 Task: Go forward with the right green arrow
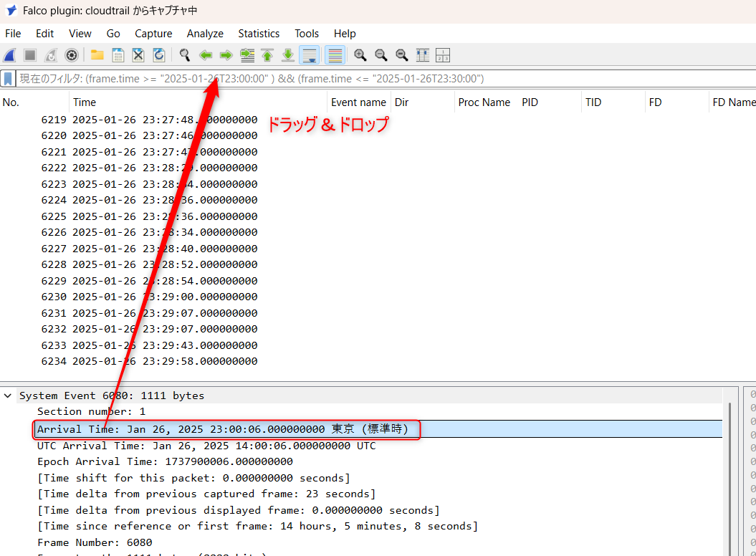[226, 55]
